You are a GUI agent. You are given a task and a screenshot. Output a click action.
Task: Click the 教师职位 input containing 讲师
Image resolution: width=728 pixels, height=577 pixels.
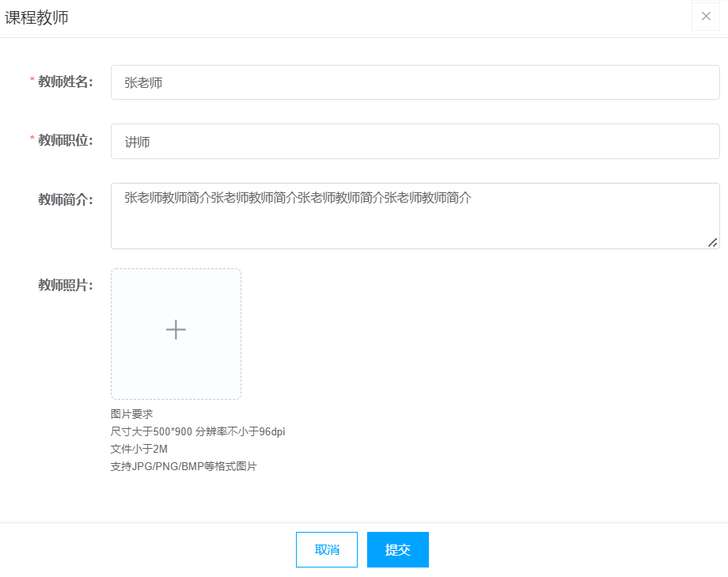pos(415,141)
